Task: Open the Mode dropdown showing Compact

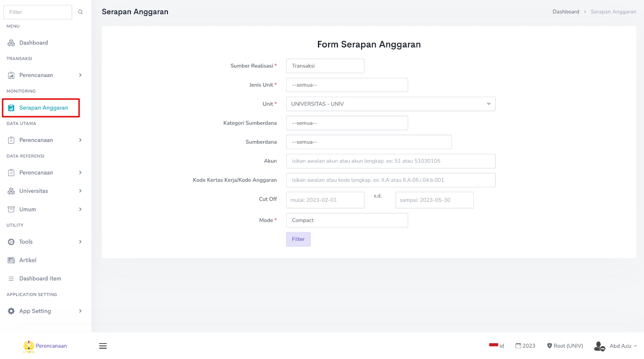Action: [x=347, y=220]
